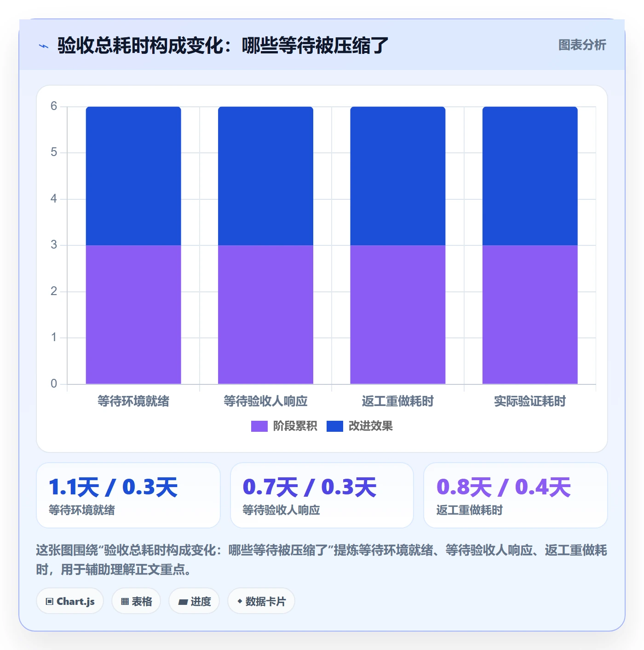Viewport: 644px width, 650px height.
Task: Click the 等待环境就绪 x-axis label
Action: point(133,401)
